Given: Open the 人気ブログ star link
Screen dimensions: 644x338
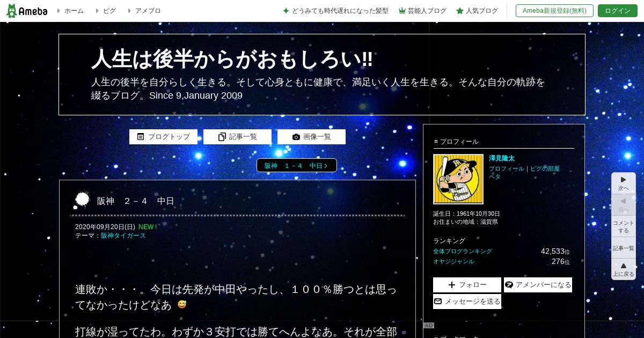Looking at the screenshot, I should tap(477, 11).
